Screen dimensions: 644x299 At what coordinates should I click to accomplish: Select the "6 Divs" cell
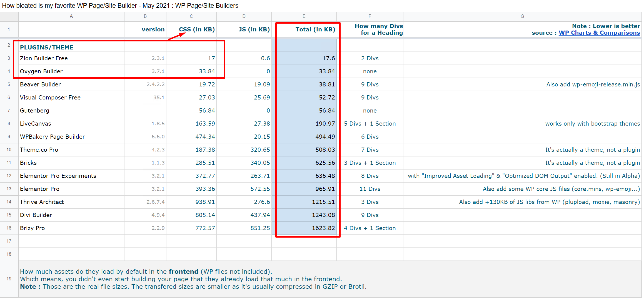370,137
